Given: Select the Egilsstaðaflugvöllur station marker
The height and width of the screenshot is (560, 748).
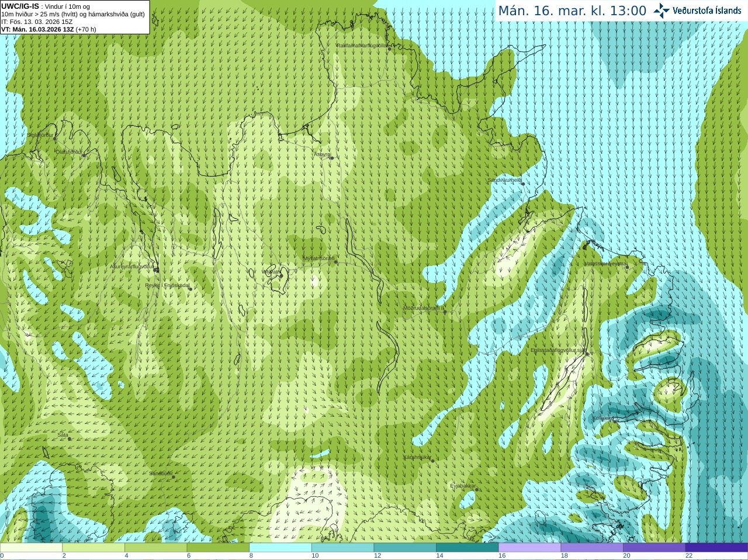Looking at the screenshot, I should 587,354.
